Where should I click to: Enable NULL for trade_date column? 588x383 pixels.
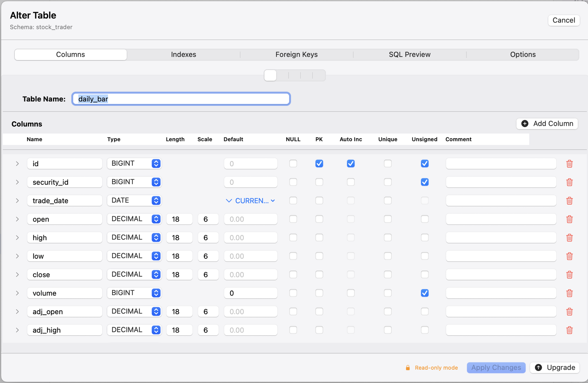point(293,201)
